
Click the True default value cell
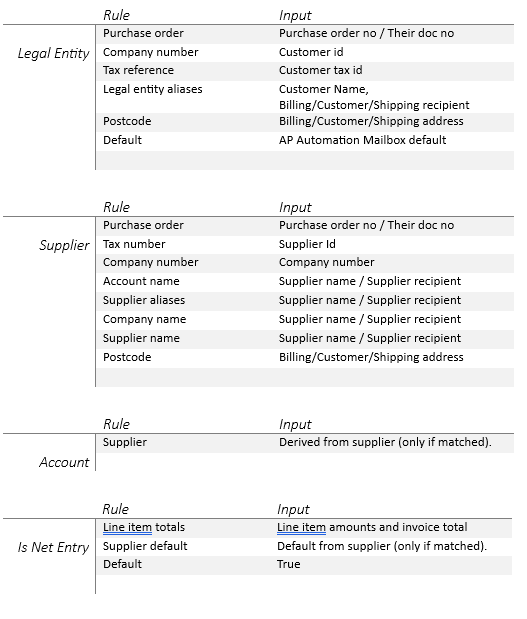tap(289, 564)
